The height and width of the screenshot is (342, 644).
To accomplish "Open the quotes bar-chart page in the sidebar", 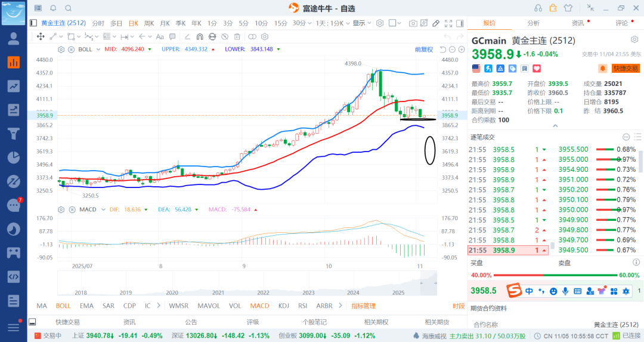I will point(14,62).
